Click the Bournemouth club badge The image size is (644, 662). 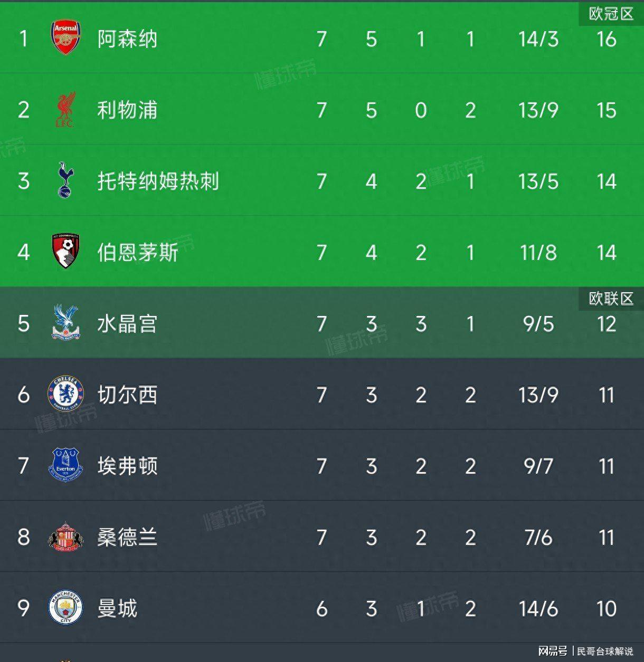(65, 252)
